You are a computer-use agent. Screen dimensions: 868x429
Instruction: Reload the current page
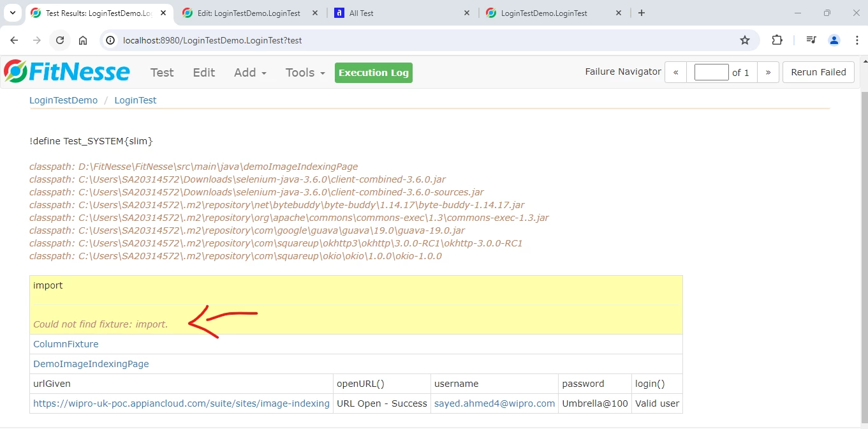pos(60,40)
